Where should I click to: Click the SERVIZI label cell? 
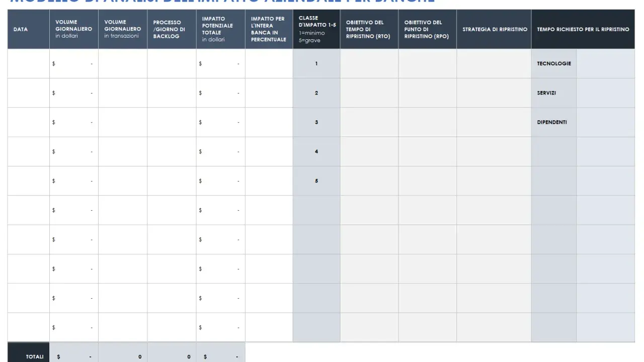pyautogui.click(x=554, y=93)
